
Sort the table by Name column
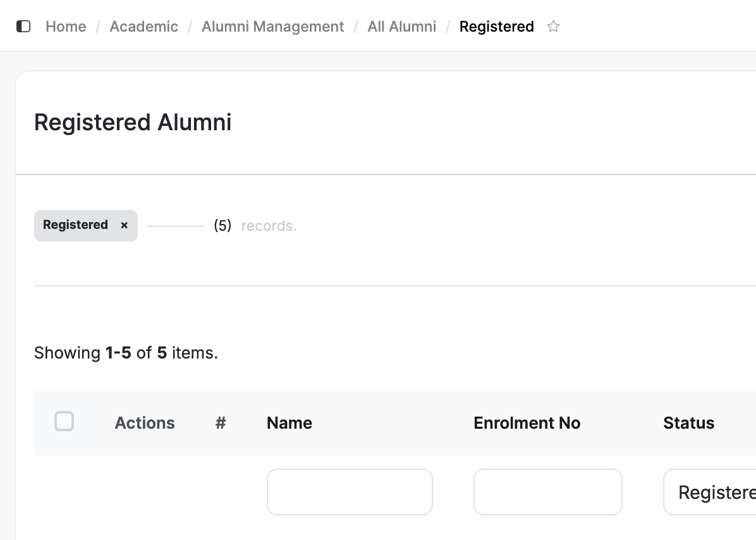coord(290,423)
